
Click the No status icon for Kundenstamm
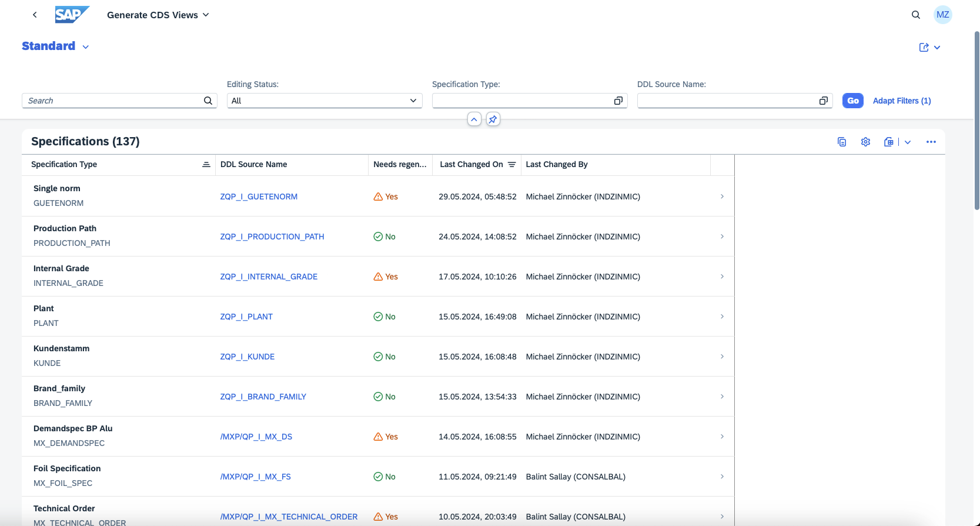click(x=378, y=357)
